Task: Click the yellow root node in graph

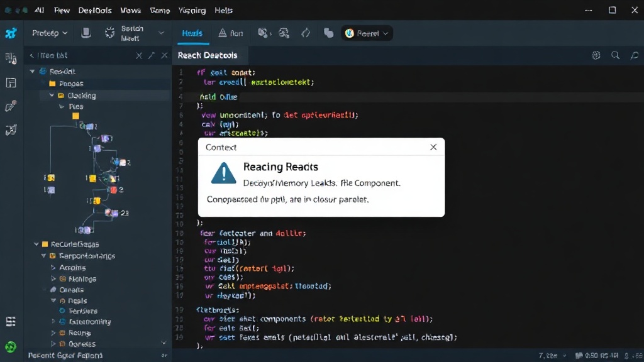Action: click(75, 116)
